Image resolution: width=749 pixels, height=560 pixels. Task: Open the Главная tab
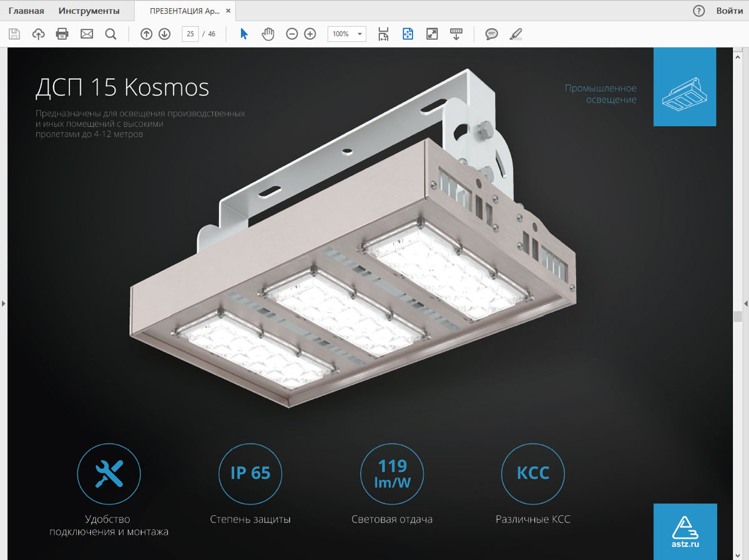pos(26,11)
